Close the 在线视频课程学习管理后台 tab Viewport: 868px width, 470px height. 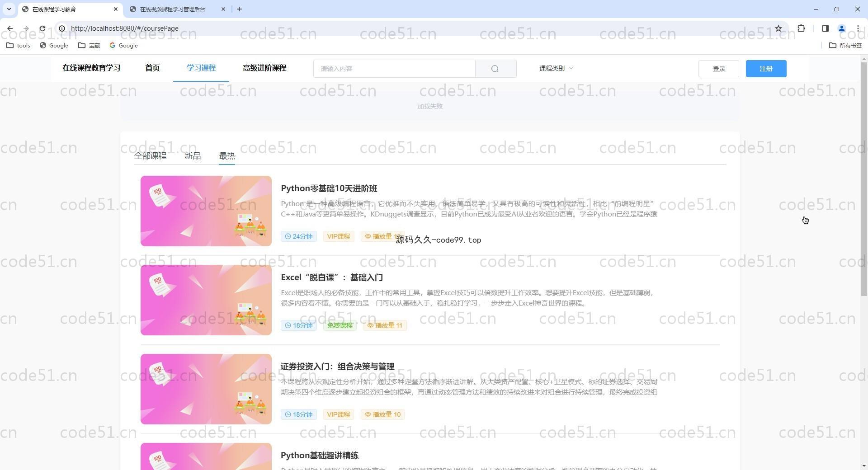tap(223, 9)
